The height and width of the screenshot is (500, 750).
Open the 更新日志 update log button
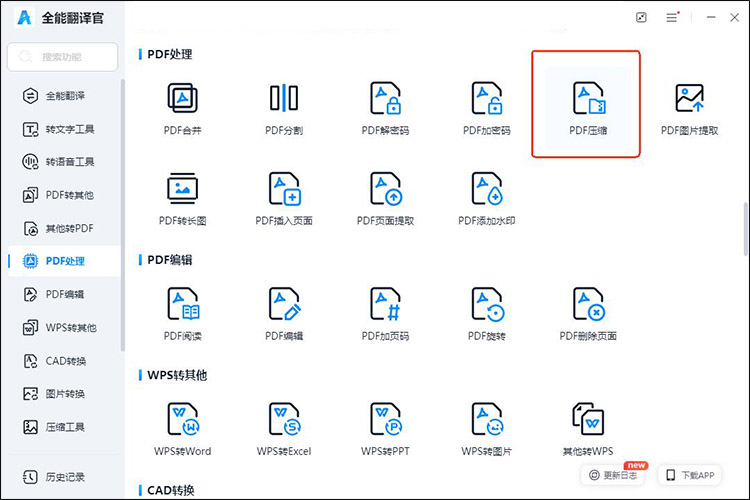pos(613,475)
